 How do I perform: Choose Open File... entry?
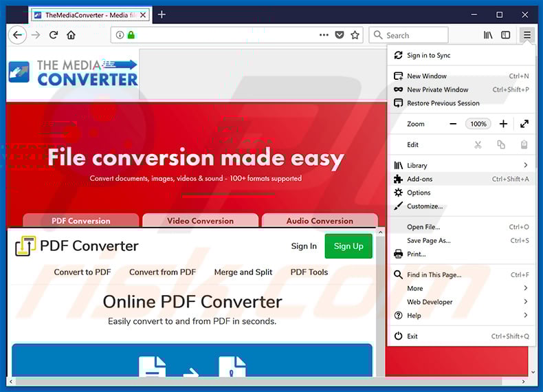click(x=463, y=227)
